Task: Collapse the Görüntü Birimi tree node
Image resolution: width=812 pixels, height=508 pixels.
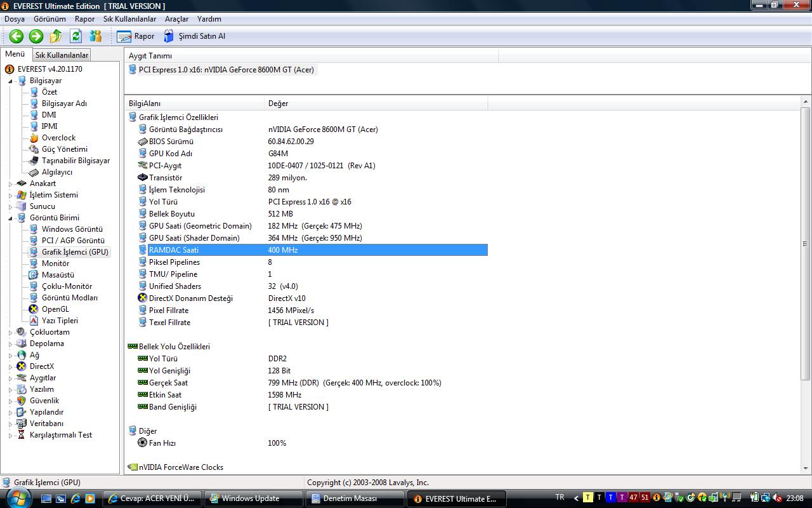Action: (10, 218)
